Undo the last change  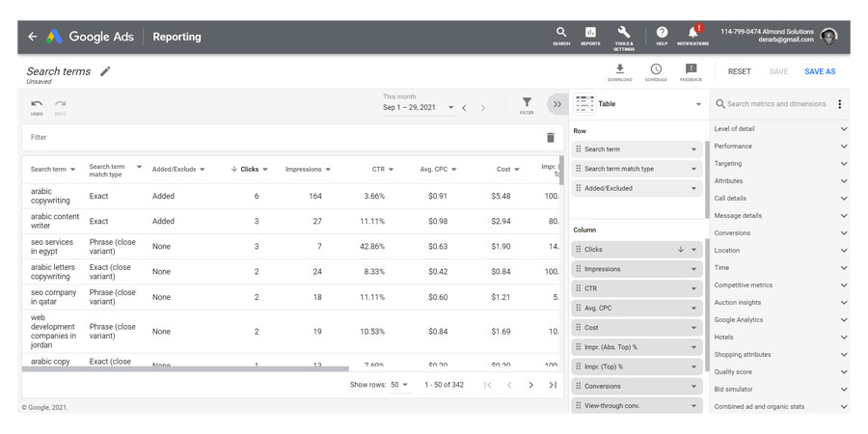37,106
